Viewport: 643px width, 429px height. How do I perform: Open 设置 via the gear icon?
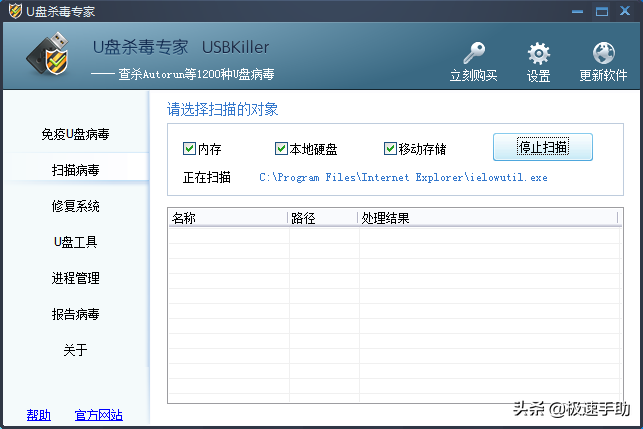tap(538, 53)
